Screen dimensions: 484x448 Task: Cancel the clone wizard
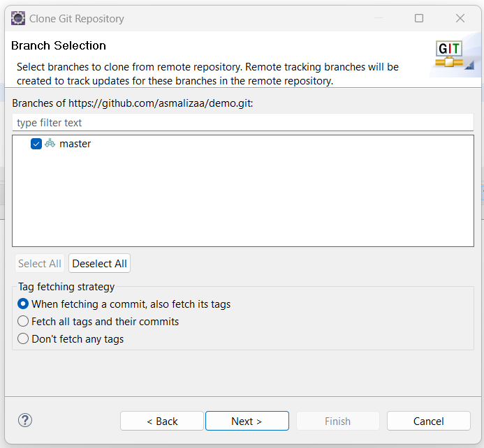point(428,421)
